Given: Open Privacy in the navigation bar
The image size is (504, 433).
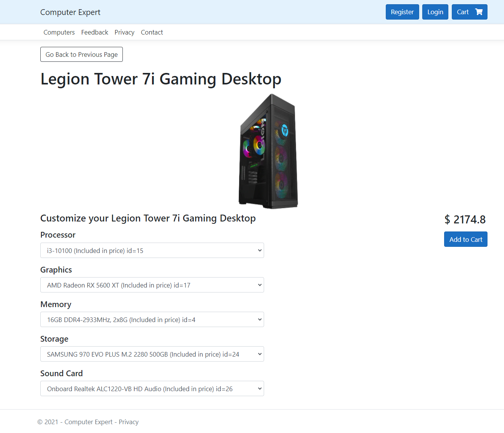Looking at the screenshot, I should (x=124, y=32).
